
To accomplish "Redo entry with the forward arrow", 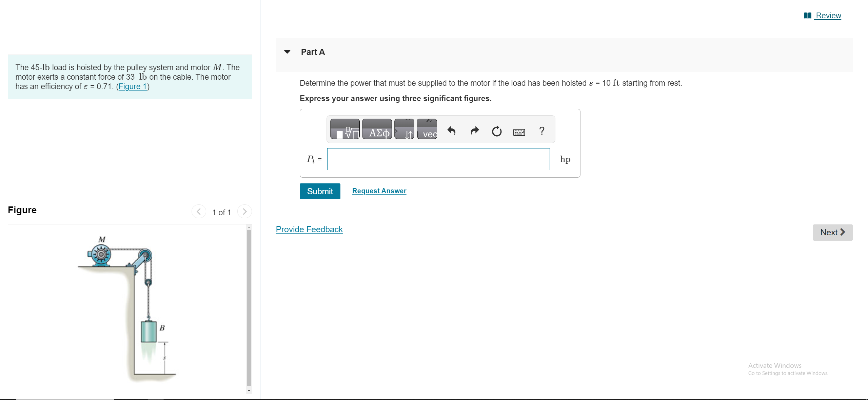I will (x=475, y=131).
